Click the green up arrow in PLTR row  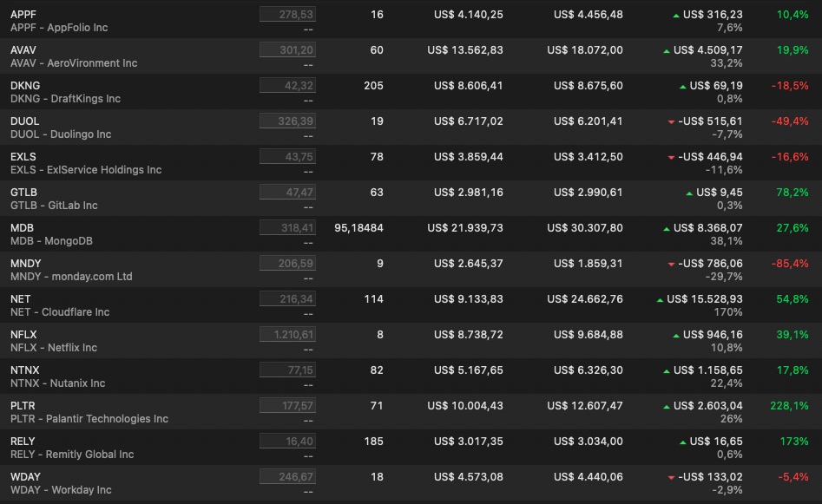(667, 407)
